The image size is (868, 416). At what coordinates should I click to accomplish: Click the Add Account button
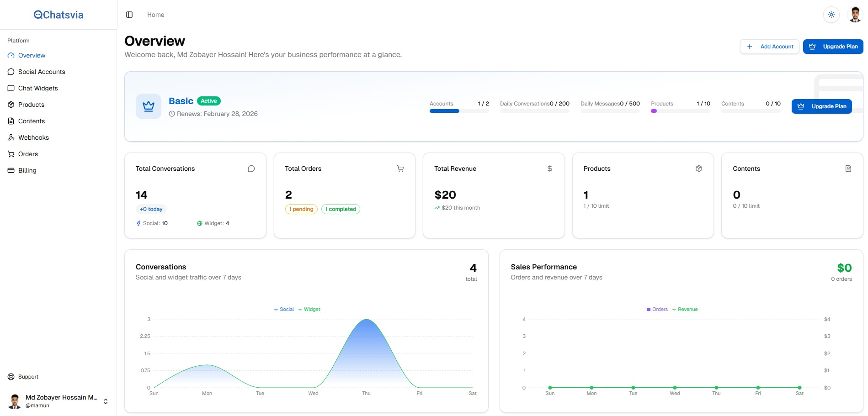point(770,47)
